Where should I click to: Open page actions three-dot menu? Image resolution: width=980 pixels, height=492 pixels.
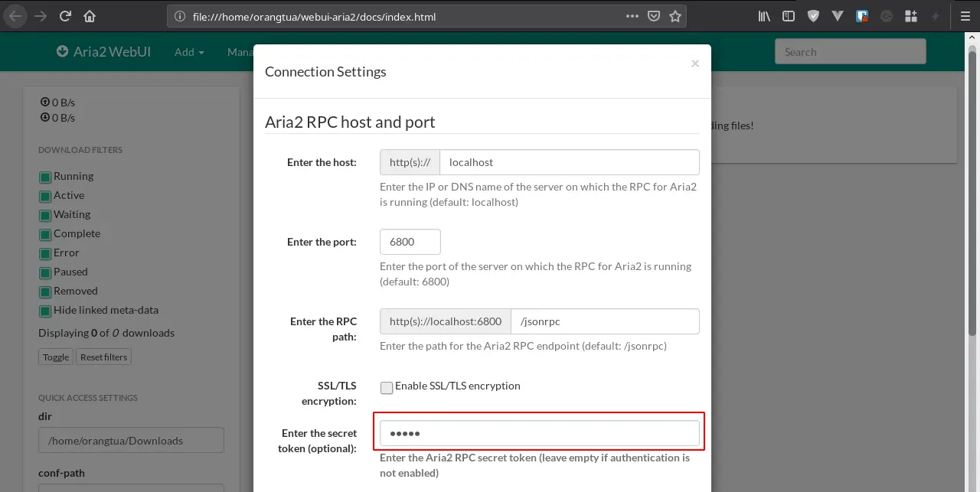click(632, 16)
